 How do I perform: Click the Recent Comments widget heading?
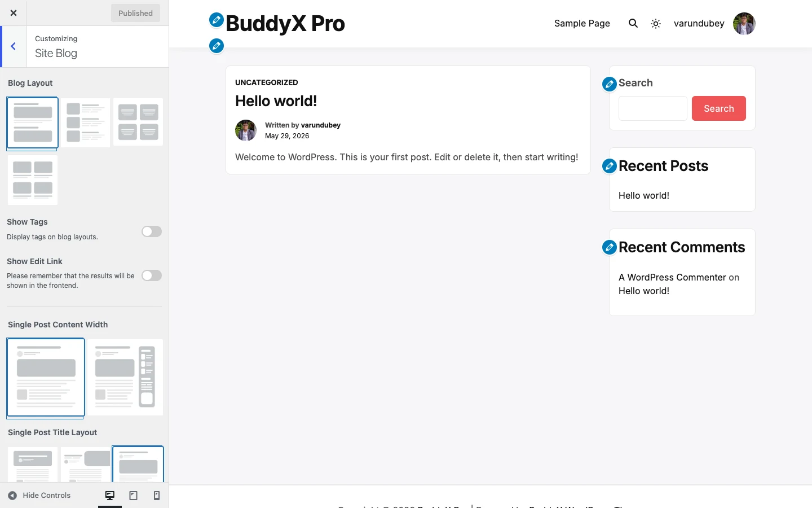coord(682,247)
